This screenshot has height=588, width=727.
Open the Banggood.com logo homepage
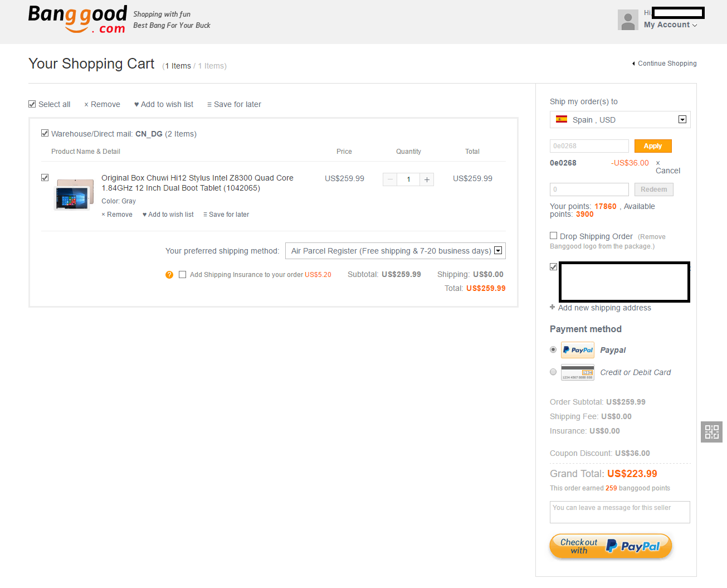77,20
